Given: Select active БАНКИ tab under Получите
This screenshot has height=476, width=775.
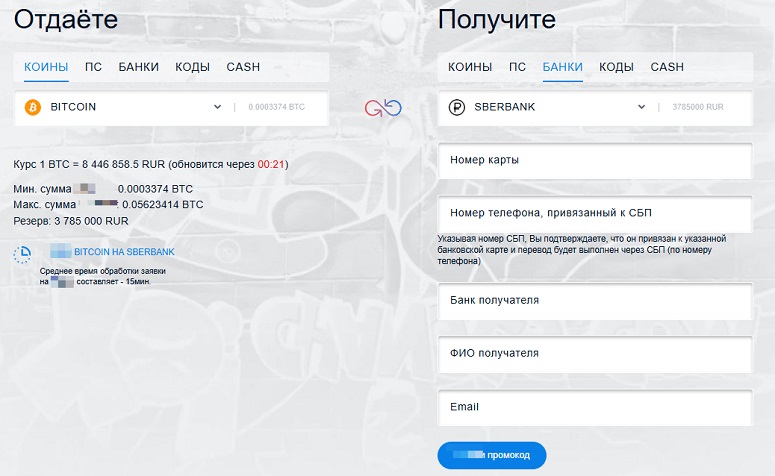Looking at the screenshot, I should tap(563, 67).
